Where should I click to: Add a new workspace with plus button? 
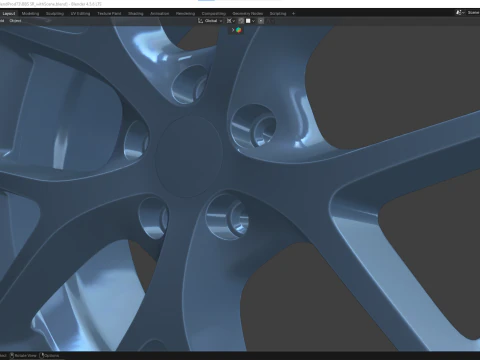[x=293, y=14]
